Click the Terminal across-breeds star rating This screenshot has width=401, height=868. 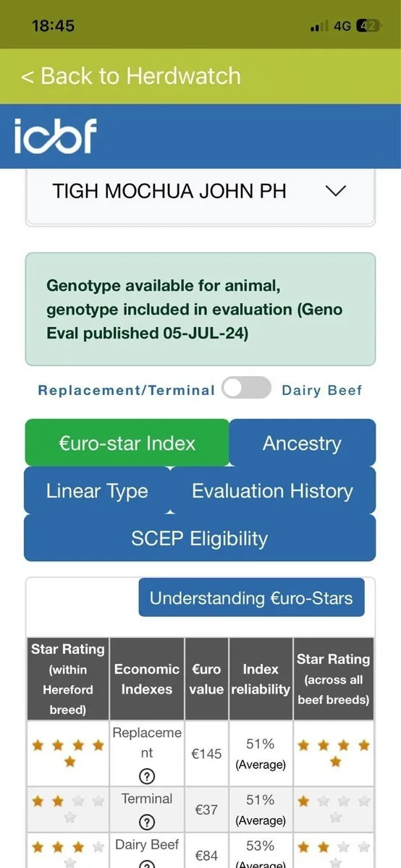click(334, 809)
